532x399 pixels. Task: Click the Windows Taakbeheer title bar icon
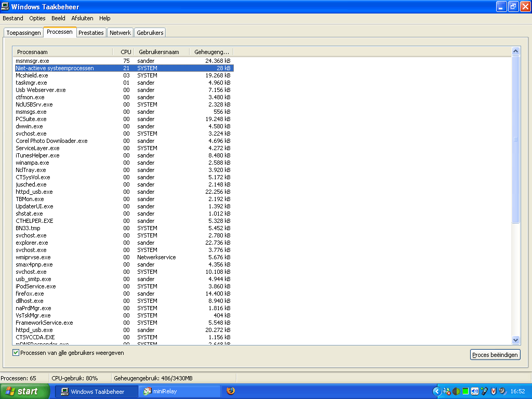(x=5, y=6)
